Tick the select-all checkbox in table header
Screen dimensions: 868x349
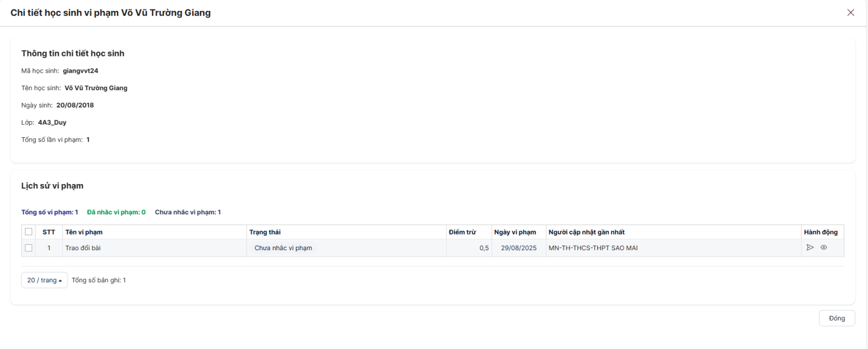point(29,232)
